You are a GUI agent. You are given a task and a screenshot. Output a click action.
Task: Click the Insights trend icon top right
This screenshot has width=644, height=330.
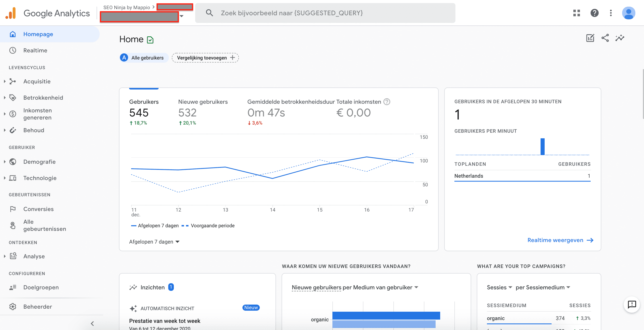tap(620, 38)
